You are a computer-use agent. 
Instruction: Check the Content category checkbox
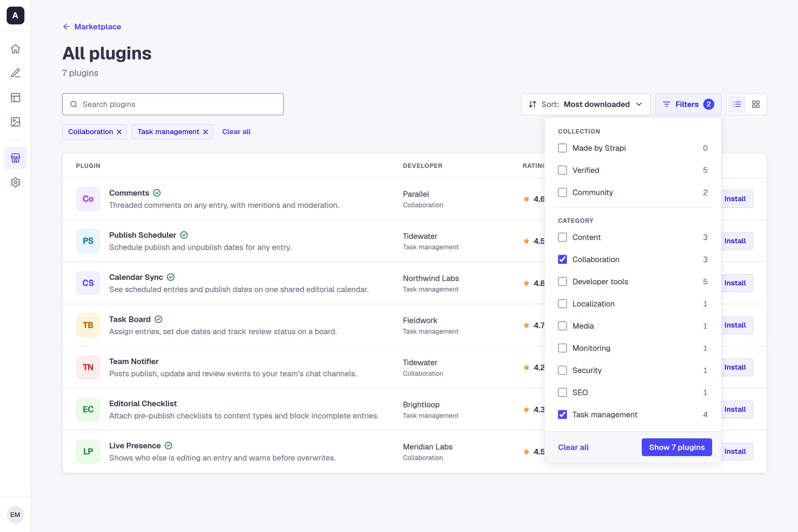[x=562, y=237]
